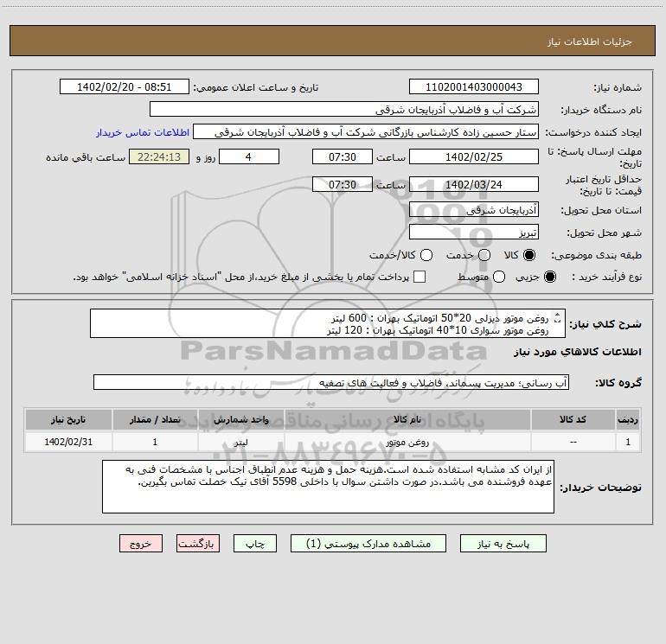Click the روغن موتور table cell
666x644 pixels.
tap(407, 442)
